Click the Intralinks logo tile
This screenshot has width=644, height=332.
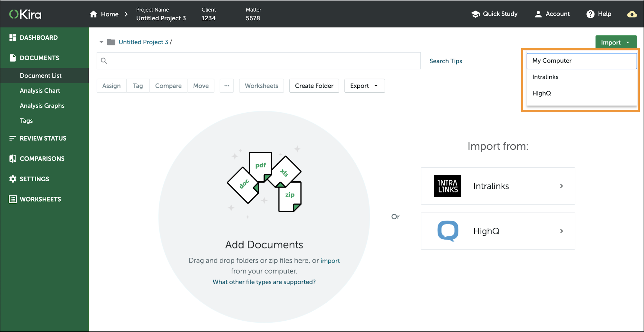click(447, 186)
